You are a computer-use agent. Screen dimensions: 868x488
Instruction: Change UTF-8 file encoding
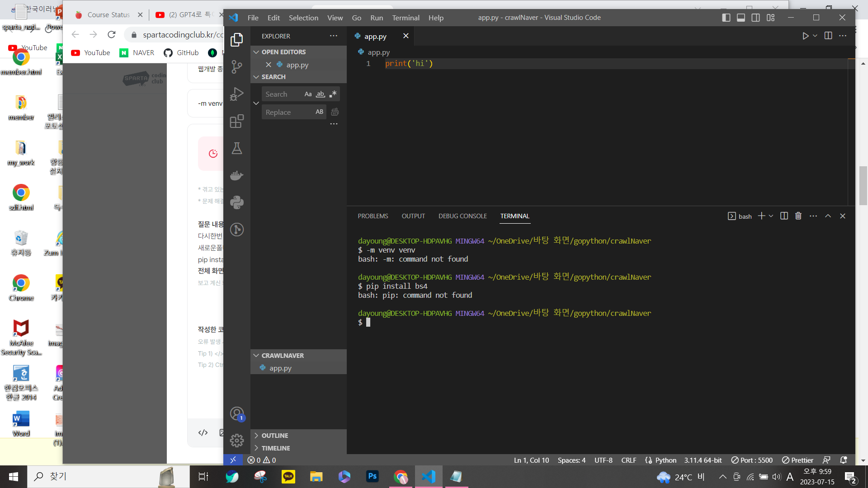(603, 460)
